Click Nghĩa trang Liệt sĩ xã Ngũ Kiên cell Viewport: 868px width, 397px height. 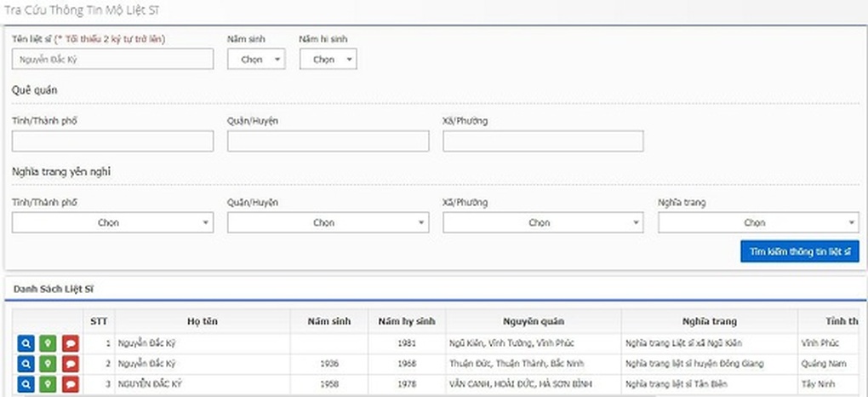[710, 344]
